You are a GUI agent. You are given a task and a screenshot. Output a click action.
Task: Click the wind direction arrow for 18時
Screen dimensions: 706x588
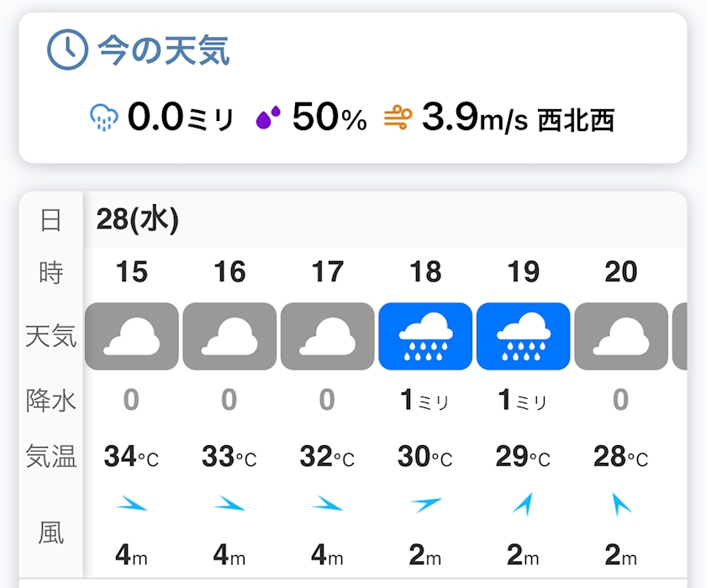point(425,504)
